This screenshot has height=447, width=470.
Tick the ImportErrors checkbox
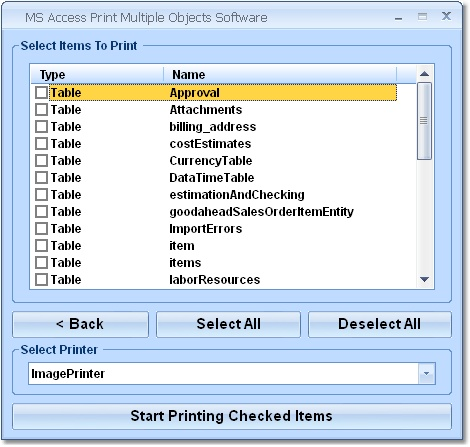point(41,229)
